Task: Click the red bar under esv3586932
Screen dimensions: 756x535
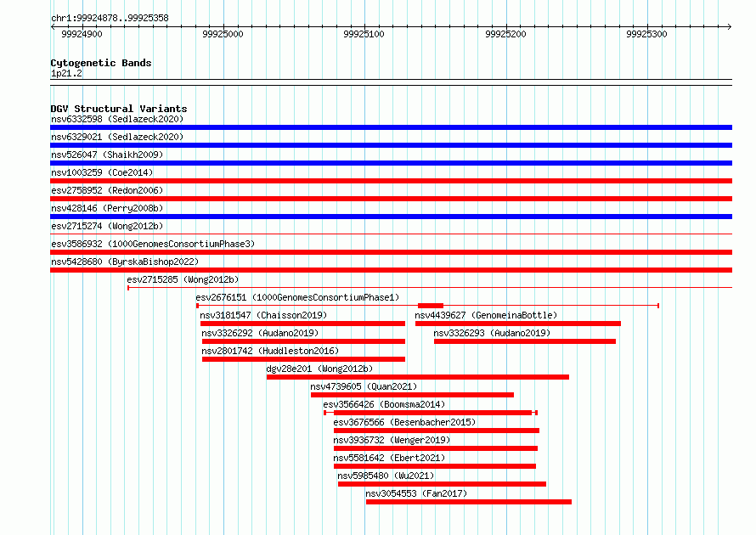Action: [391, 252]
